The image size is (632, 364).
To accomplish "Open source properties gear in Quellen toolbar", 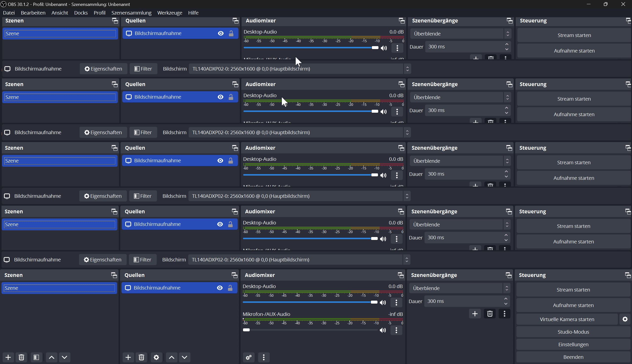I will click(156, 357).
